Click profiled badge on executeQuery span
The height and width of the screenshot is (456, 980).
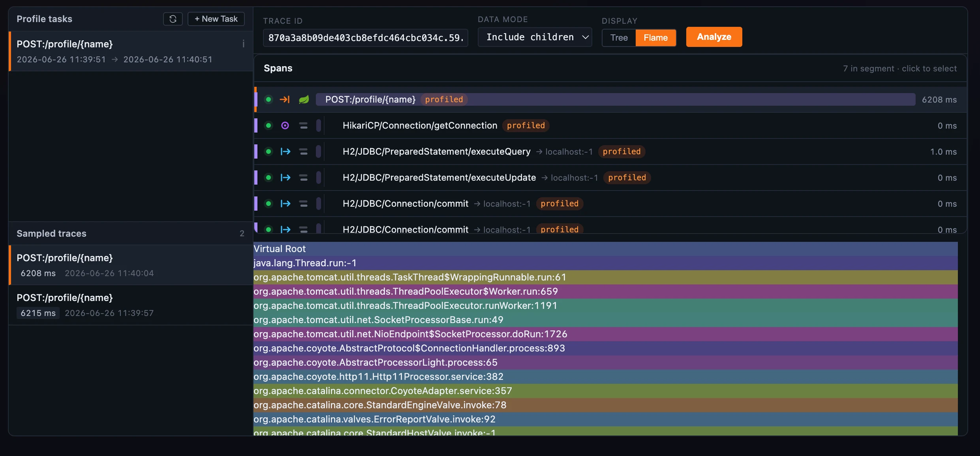pyautogui.click(x=621, y=151)
